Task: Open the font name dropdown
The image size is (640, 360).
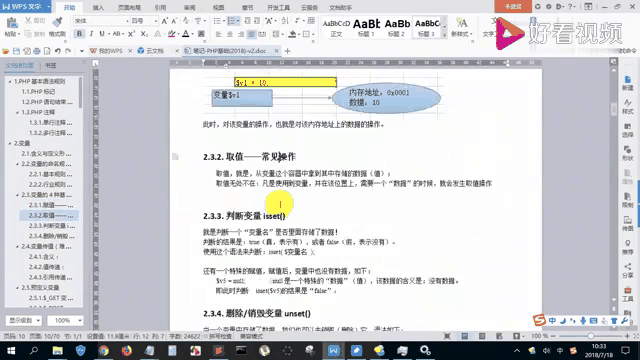Action: (x=127, y=21)
